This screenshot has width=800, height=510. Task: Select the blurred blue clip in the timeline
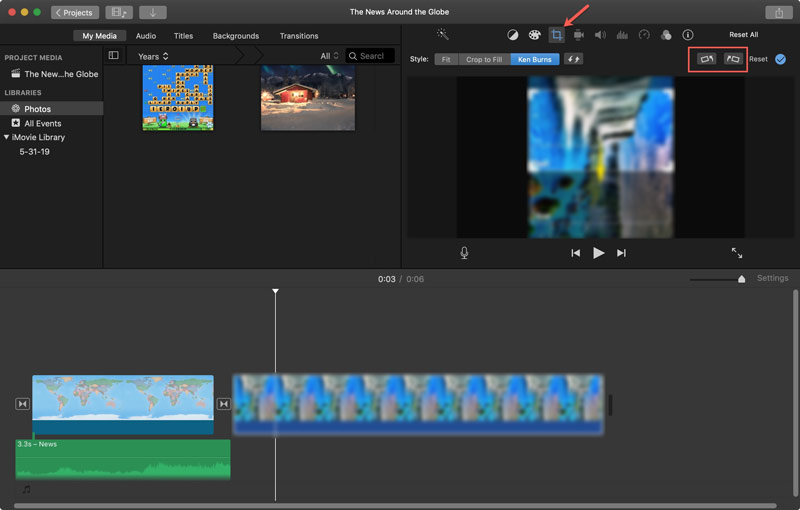point(418,404)
